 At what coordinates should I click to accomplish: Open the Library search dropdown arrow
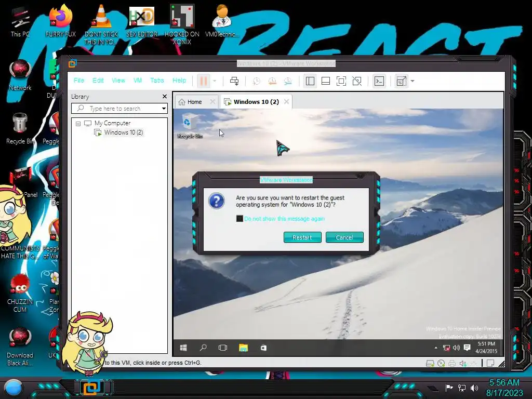pos(164,109)
